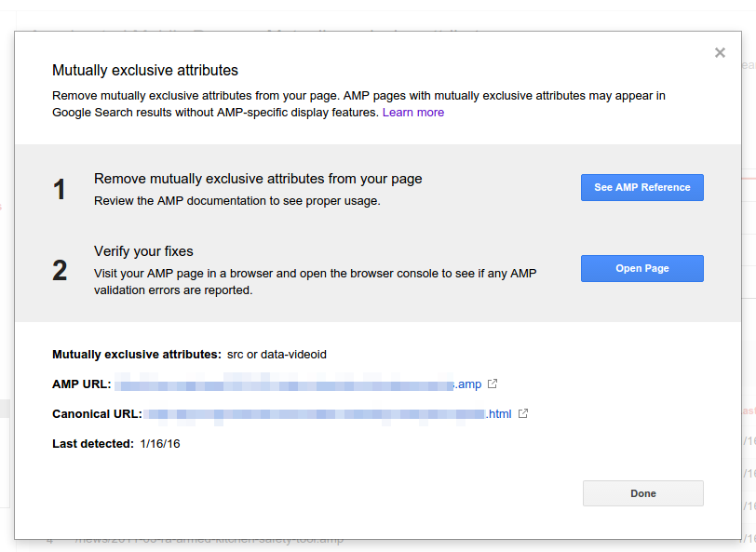Close the dialog with the X icon
The height and width of the screenshot is (552, 756).
[720, 53]
